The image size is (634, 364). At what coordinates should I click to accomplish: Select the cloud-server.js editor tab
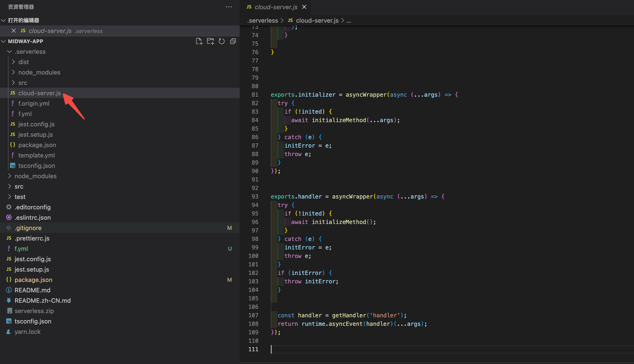(x=276, y=7)
